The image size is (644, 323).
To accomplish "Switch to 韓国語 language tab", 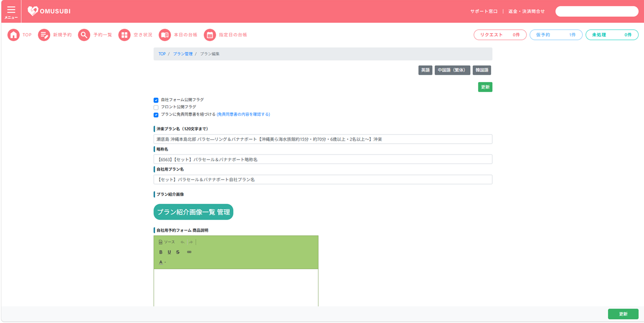I will (482, 70).
